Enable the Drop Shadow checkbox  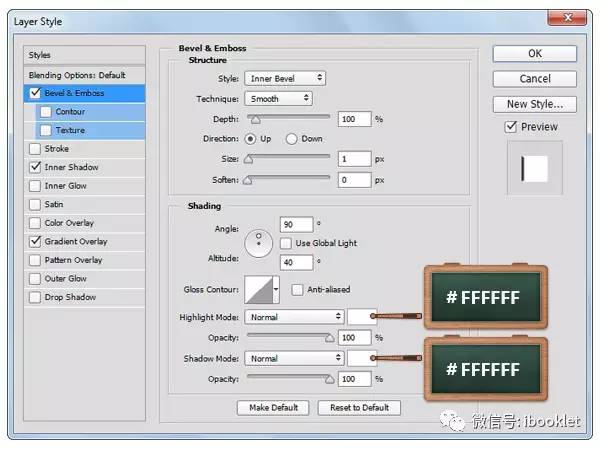[35, 297]
